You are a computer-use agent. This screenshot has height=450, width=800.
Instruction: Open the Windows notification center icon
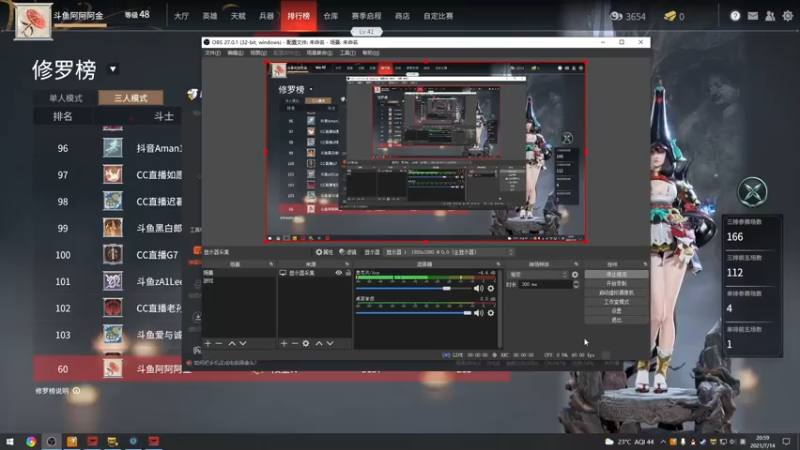(x=786, y=441)
